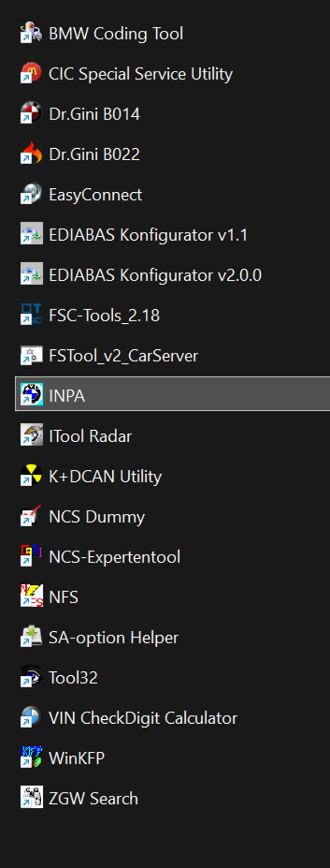This screenshot has height=868, width=330.
Task: Click the ITool Radar icon
Action: point(31,435)
